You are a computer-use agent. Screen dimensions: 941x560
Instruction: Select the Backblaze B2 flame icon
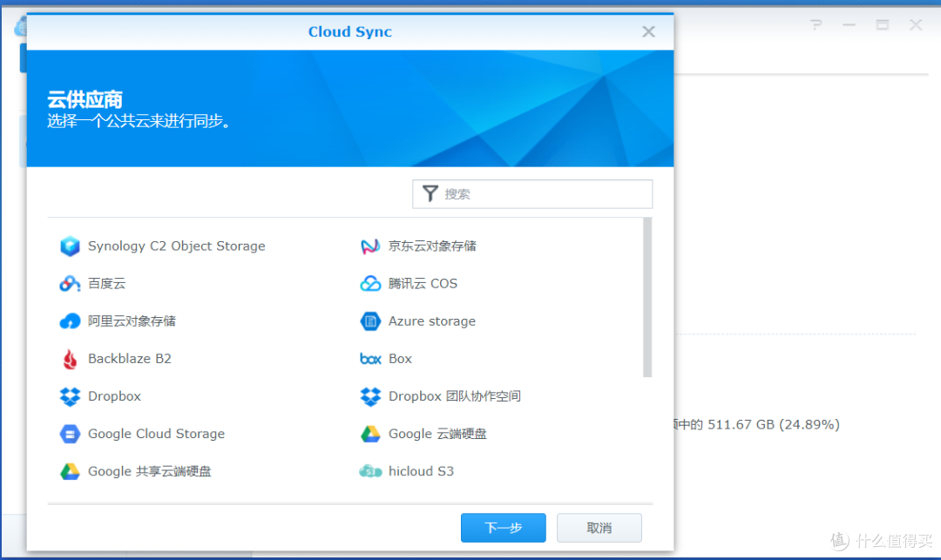70,359
